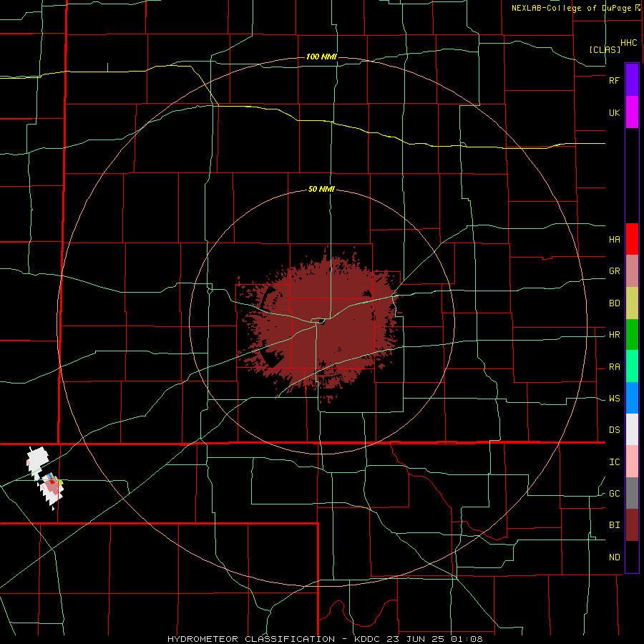644x644 pixels.
Task: Click the WS blue legend swatch
Action: point(632,398)
